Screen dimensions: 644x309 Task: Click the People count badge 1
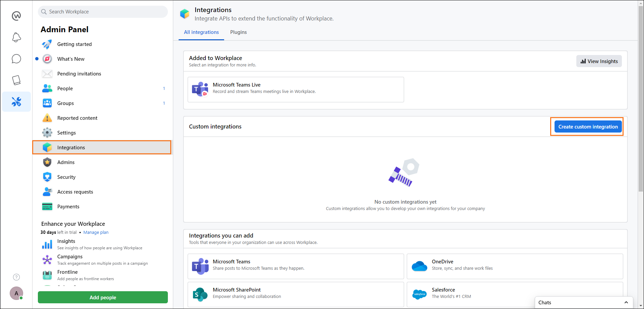tap(164, 89)
